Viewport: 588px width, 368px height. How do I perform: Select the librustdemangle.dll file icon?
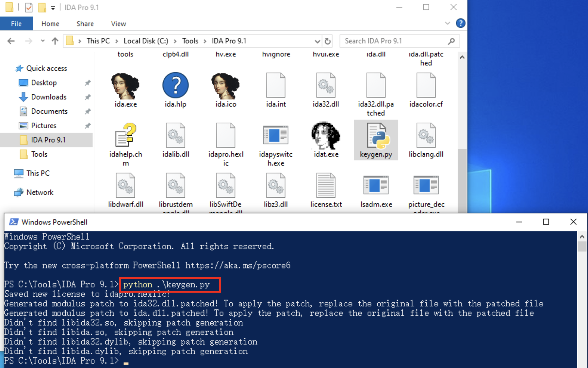[175, 185]
